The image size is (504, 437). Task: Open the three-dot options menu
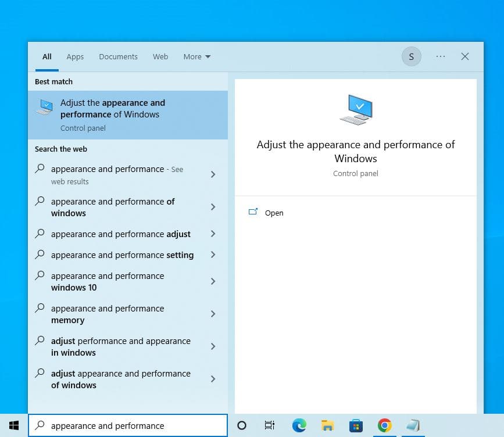[441, 56]
